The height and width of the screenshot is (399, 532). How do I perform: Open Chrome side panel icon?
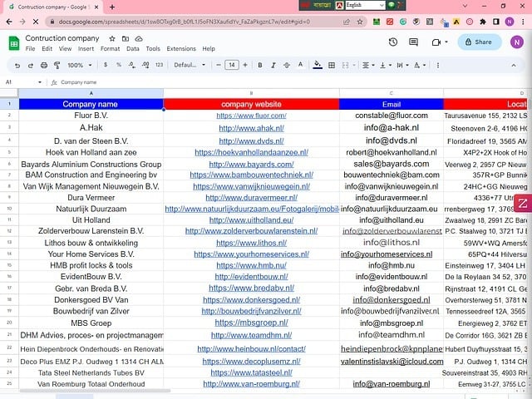click(496, 22)
